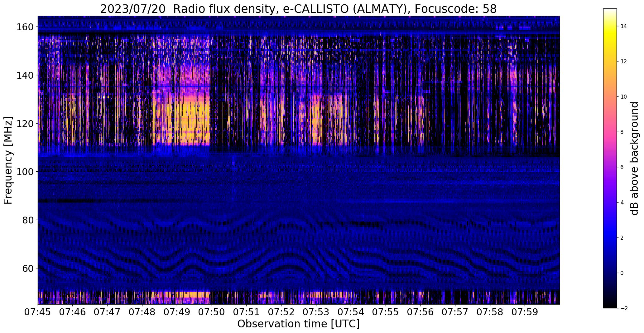Image resolution: width=644 pixels, height=333 pixels.
Task: Click the 140 frequency tick label
Action: tap(25, 75)
